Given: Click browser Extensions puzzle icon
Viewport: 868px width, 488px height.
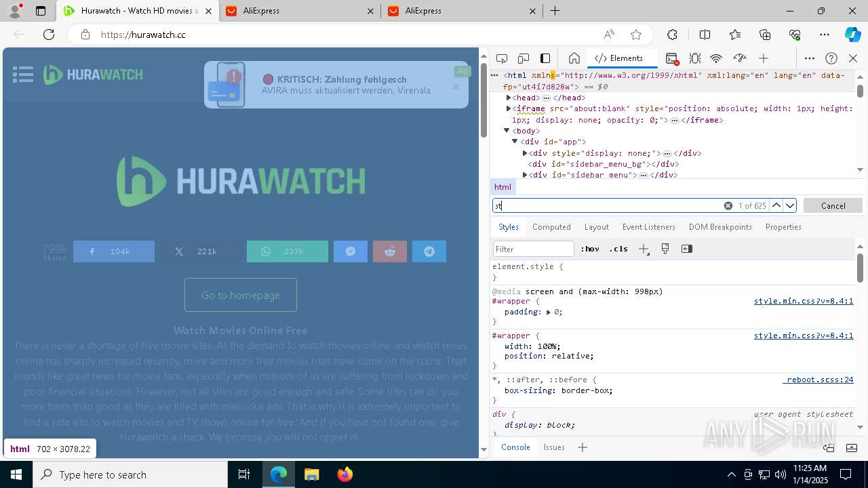Looking at the screenshot, I should (x=672, y=35).
